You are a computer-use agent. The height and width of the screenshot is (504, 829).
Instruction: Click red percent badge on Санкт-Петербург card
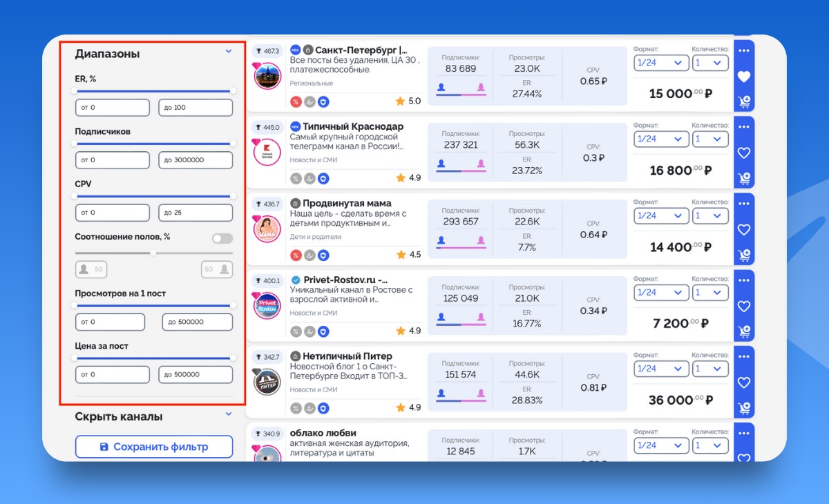coord(296,101)
